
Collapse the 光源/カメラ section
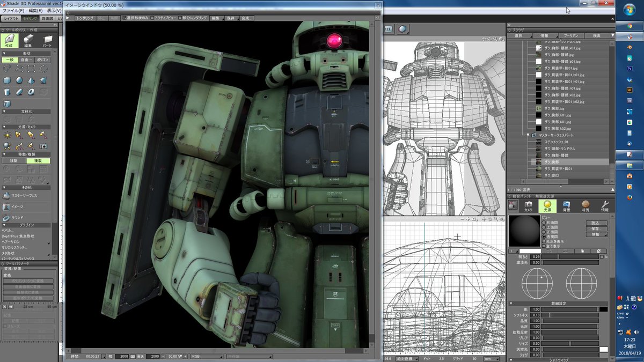(4, 126)
